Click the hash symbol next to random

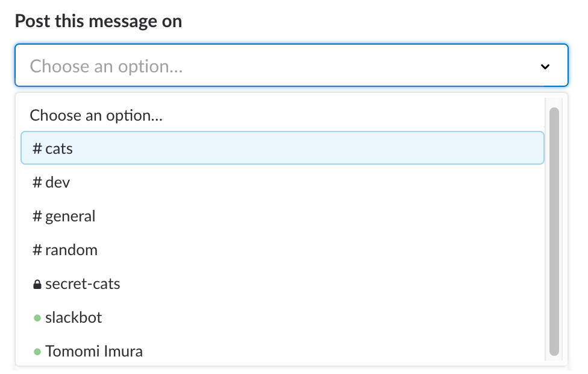pos(37,250)
